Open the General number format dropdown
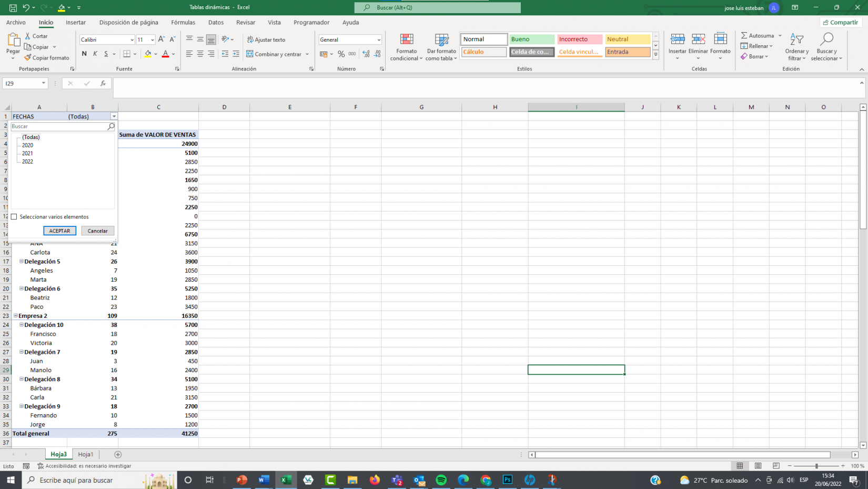Image resolution: width=868 pixels, height=489 pixels. pos(378,40)
